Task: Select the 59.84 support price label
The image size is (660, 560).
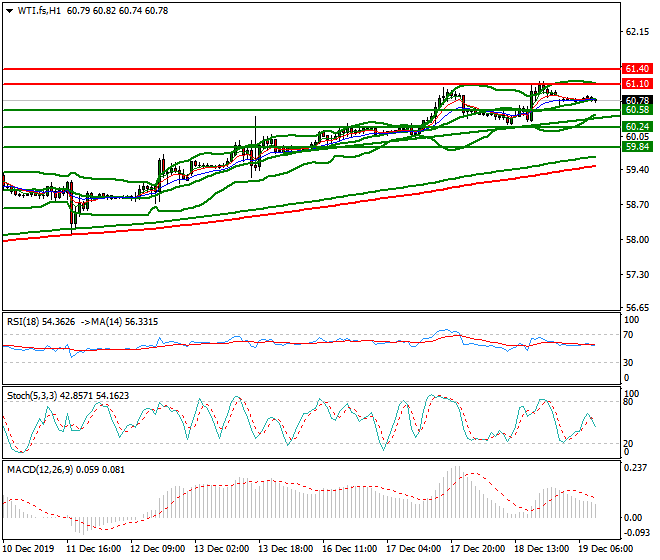Action: tap(637, 147)
